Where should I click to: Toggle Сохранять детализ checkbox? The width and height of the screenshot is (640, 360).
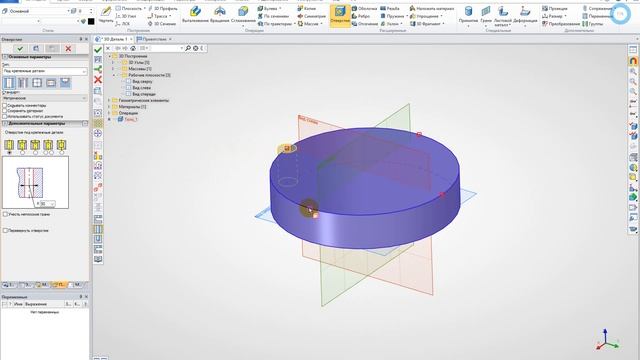(5, 111)
